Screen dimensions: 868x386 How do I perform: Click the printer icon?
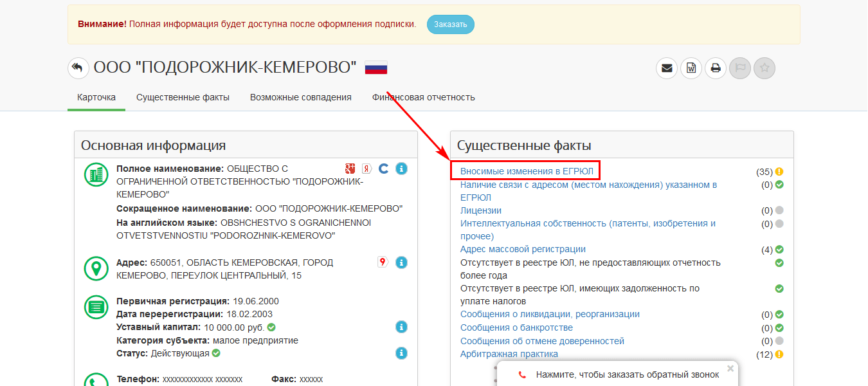pos(716,68)
